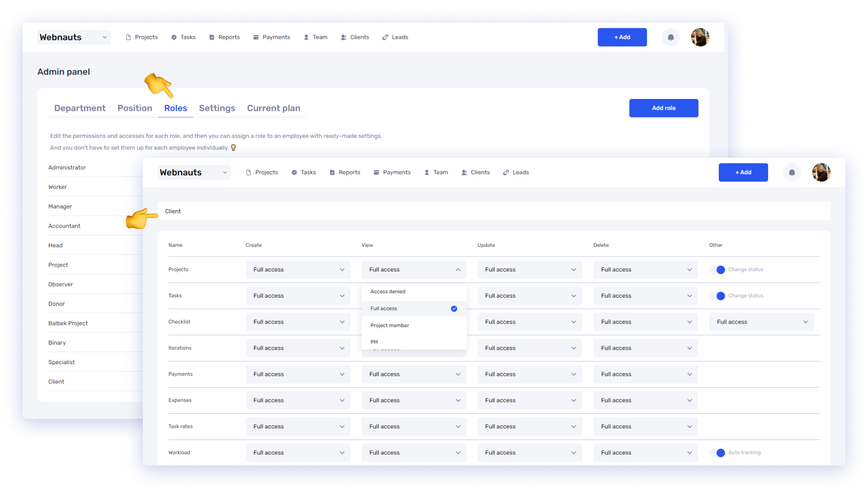The width and height of the screenshot is (868, 488).
Task: Open the Workload Delete access dropdown
Action: coord(646,452)
